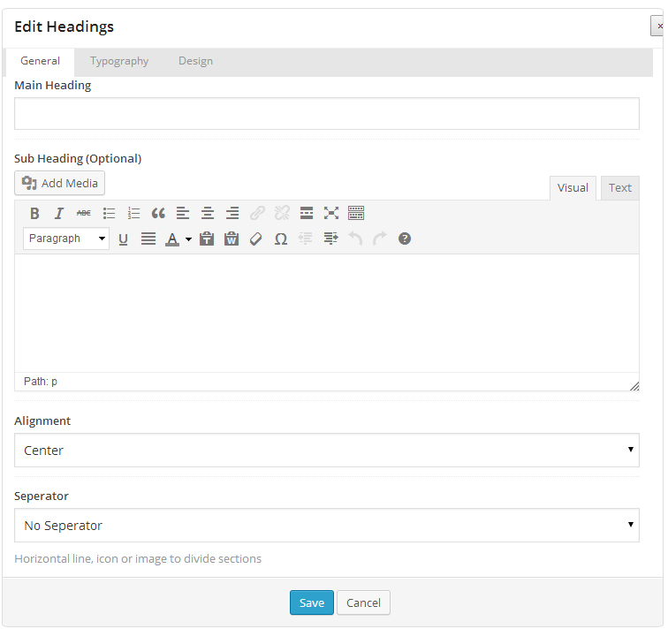
Task: Click the strikethrough icon
Action: point(84,213)
